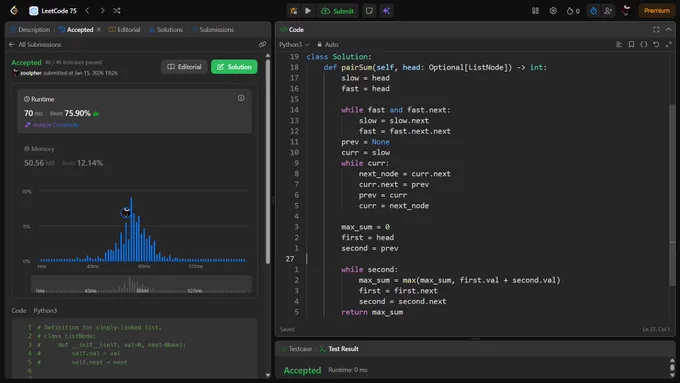Open zoolpher user profile link

(31, 73)
